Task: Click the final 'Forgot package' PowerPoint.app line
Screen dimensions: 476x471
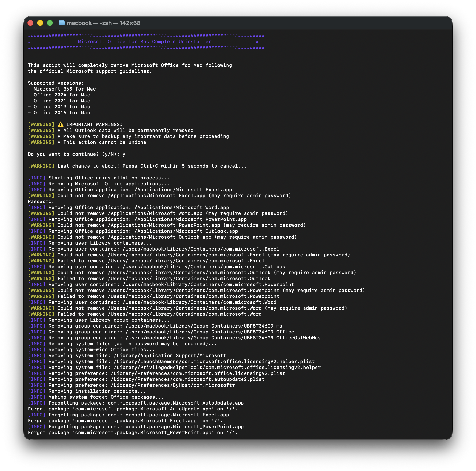Action: pyautogui.click(x=133, y=432)
